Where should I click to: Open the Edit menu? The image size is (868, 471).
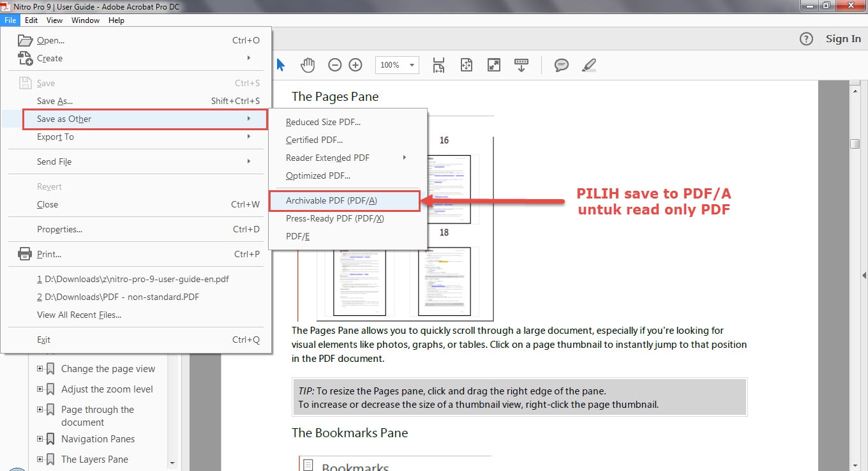(x=31, y=20)
